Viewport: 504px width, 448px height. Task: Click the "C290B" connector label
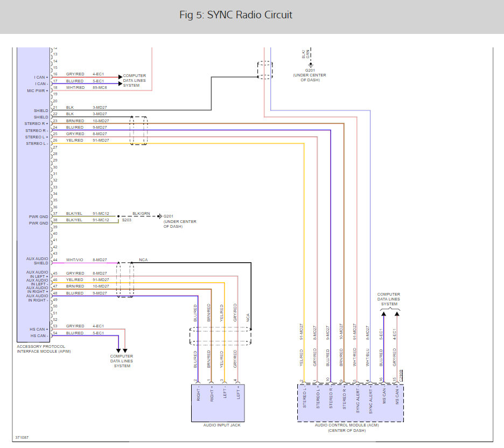pos(401,375)
